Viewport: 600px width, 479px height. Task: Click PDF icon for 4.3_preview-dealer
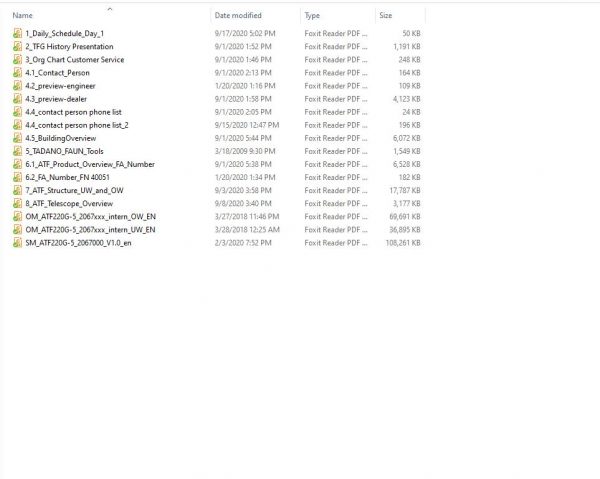click(x=17, y=99)
